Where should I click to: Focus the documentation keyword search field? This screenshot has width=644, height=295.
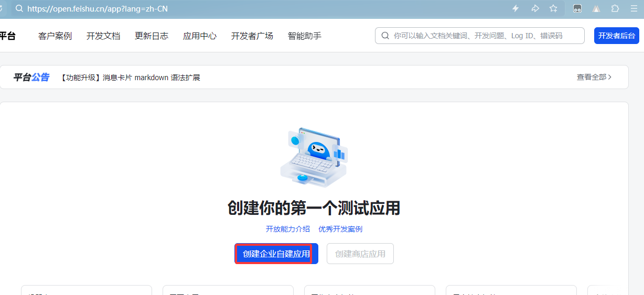(x=485, y=36)
